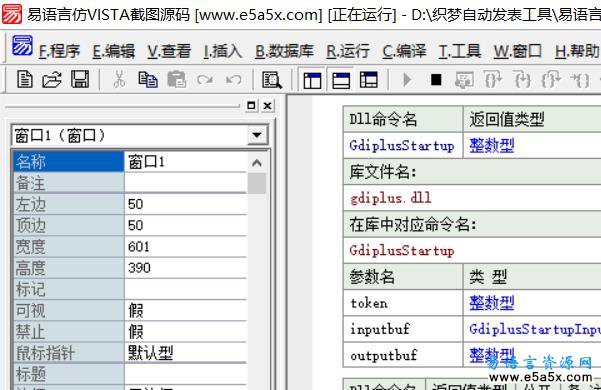Viewport: 601px width, 390px height.
Task: Float the properties panel with square button
Action: coord(251,105)
